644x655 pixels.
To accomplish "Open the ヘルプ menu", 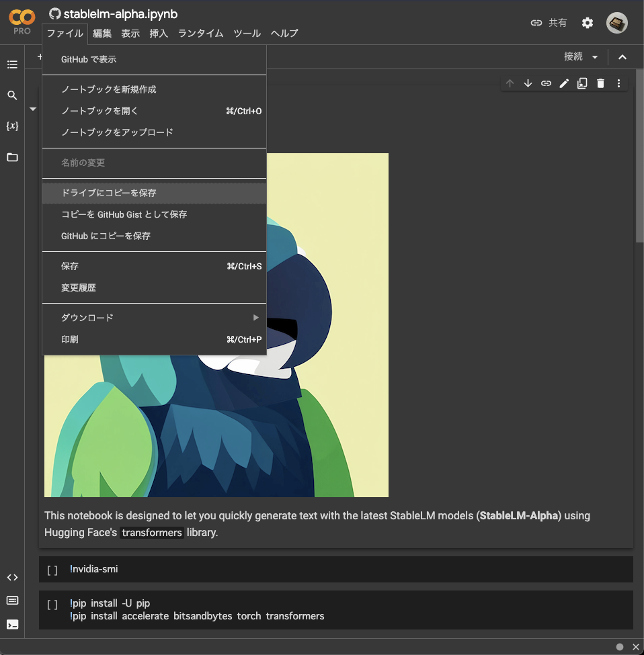I will [x=284, y=34].
